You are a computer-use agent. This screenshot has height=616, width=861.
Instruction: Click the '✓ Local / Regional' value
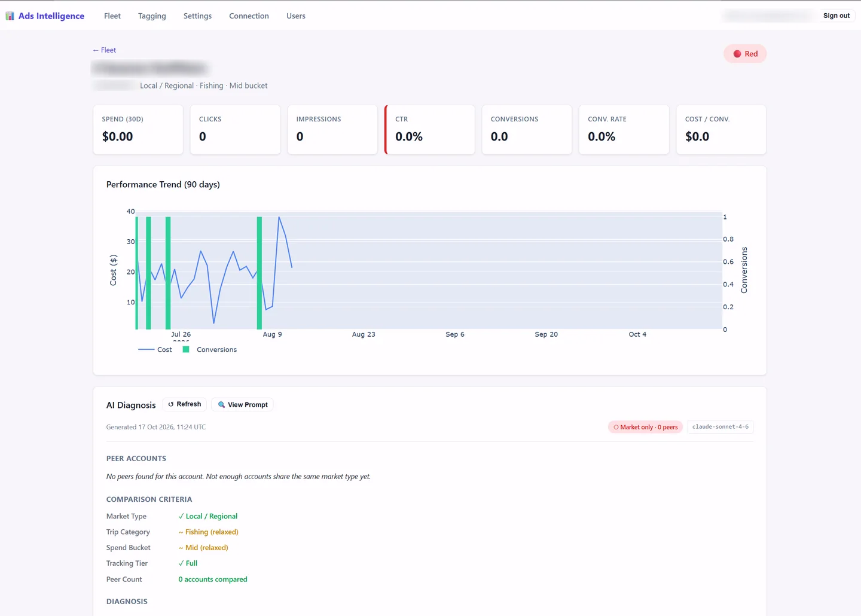pos(208,516)
